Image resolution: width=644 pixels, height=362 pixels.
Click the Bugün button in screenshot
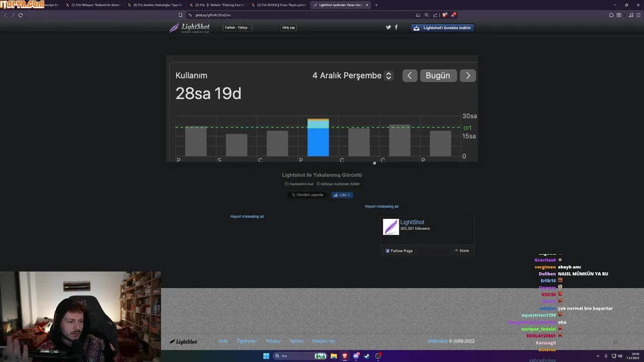tap(438, 75)
